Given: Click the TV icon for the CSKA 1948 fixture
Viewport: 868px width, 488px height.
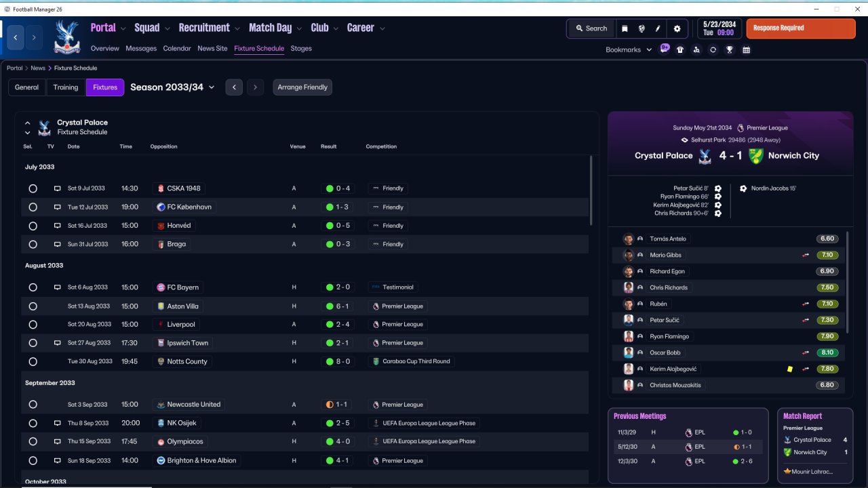Looking at the screenshot, I should 58,188.
